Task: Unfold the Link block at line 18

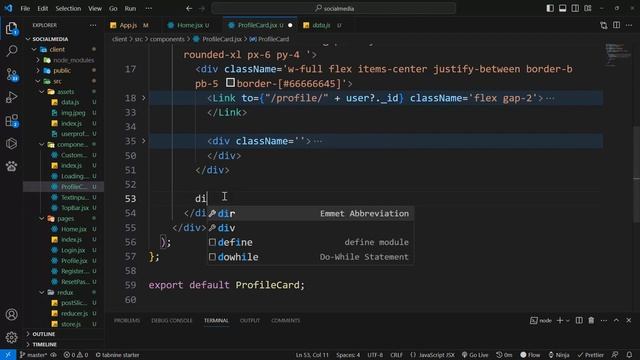Action: [x=144, y=98]
